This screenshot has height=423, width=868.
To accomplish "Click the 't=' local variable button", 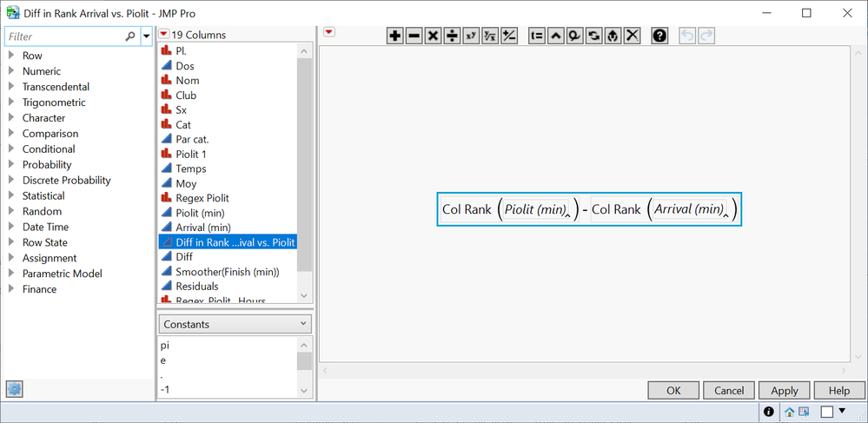I will click(537, 36).
